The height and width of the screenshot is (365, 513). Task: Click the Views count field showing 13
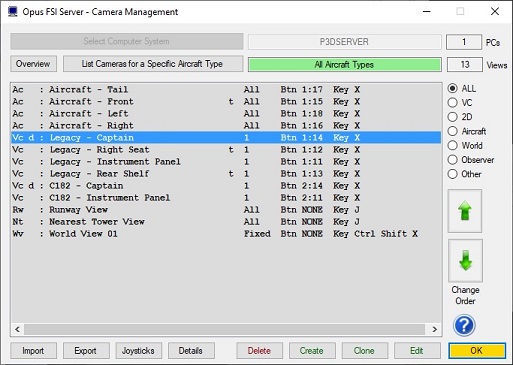pos(465,65)
